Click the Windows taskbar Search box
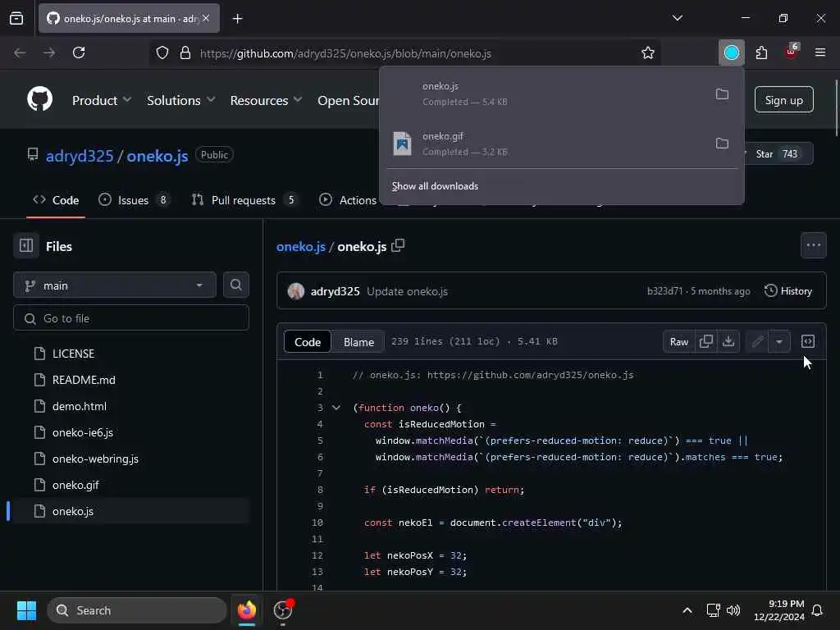Screen dimensions: 840x630 (137, 610)
